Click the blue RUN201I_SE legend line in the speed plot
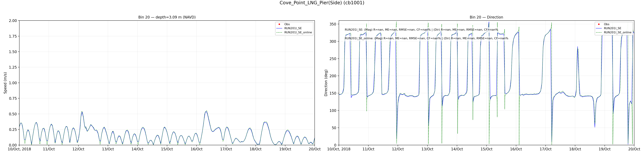This screenshot has height=155, width=644. (279, 28)
